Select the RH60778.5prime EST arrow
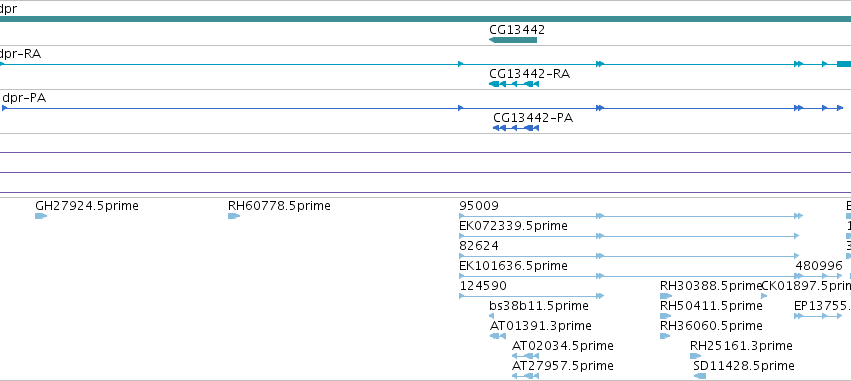Image resolution: width=851 pixels, height=381 pixels. point(234,216)
